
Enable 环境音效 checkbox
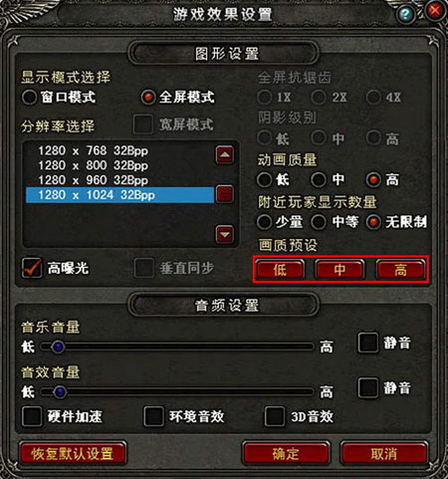pyautogui.click(x=153, y=416)
